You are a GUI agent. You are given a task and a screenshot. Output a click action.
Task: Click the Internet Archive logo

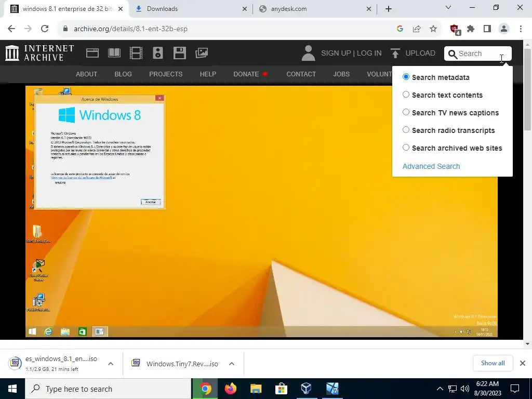coord(39,53)
